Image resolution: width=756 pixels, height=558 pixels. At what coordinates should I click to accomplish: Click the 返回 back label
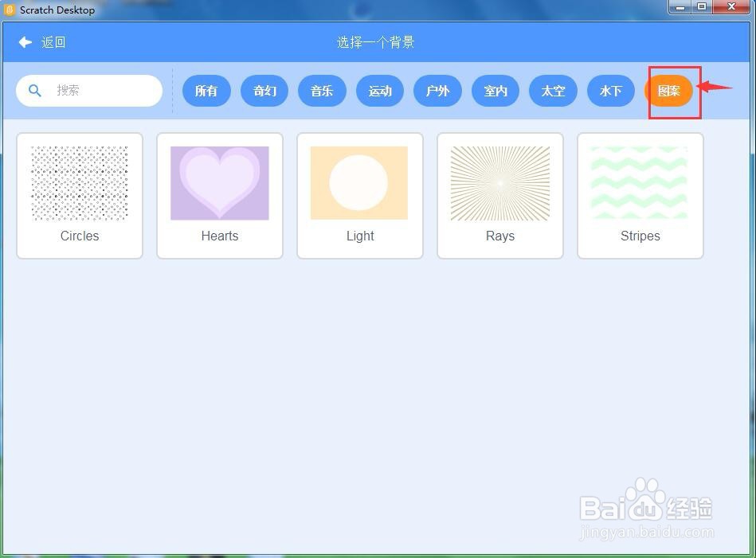(x=53, y=42)
